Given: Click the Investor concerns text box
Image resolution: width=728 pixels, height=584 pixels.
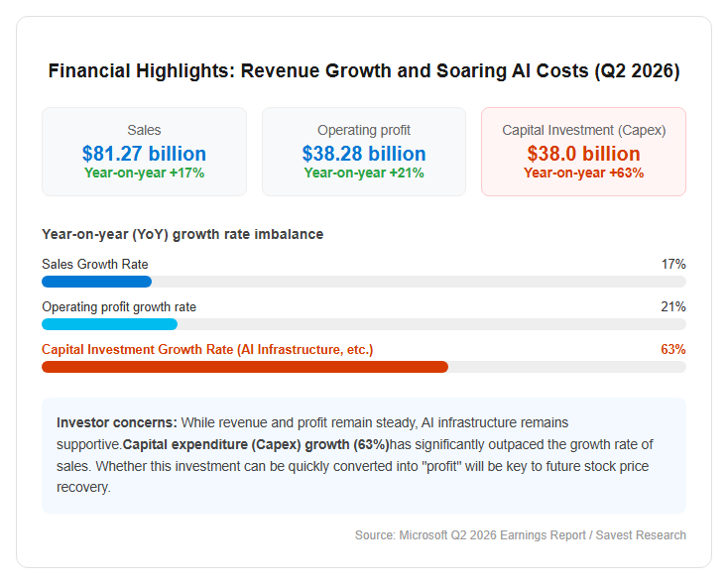Looking at the screenshot, I should coord(364,455).
